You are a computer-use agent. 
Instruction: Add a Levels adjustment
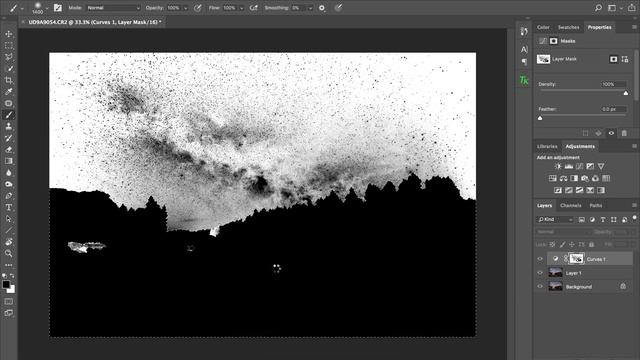[569, 166]
